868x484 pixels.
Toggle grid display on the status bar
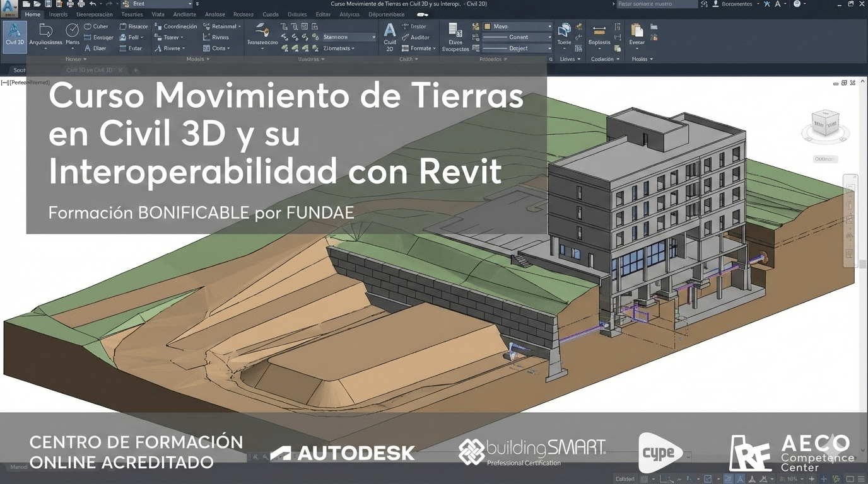643,479
